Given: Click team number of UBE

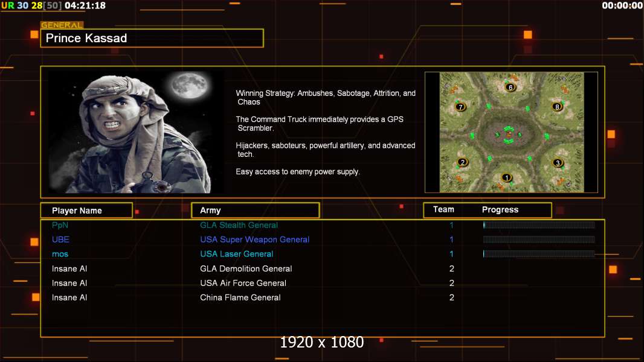Looking at the screenshot, I should coord(451,240).
